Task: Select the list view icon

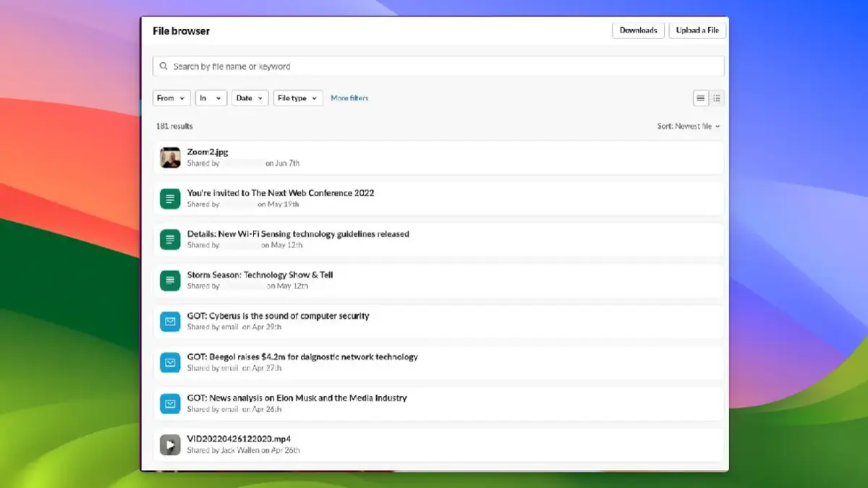Action: click(699, 98)
